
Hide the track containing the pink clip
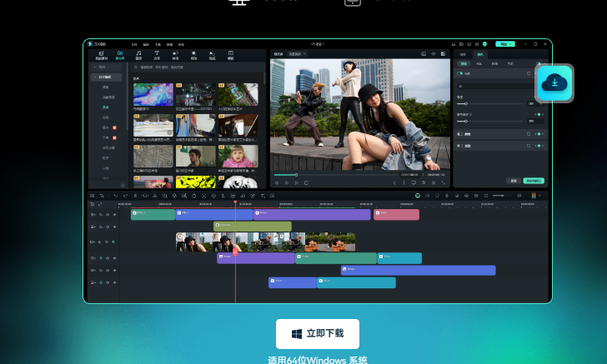click(114, 215)
